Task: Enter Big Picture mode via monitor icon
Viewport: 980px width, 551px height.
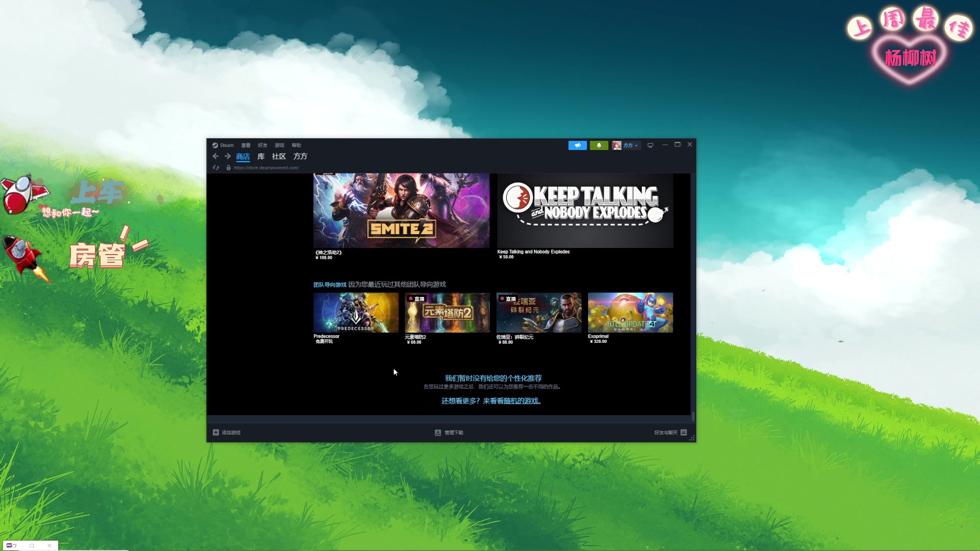Action: [x=650, y=145]
